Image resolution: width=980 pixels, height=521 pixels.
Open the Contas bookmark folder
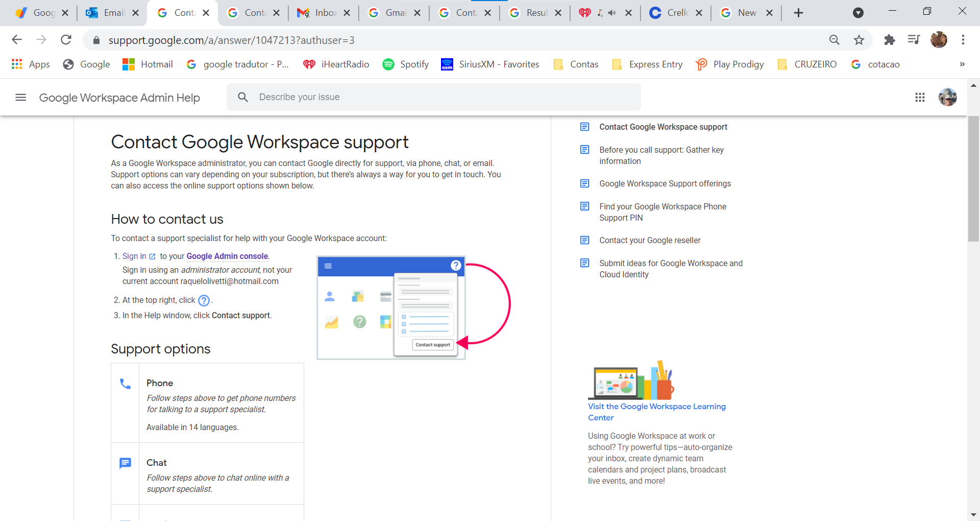576,64
